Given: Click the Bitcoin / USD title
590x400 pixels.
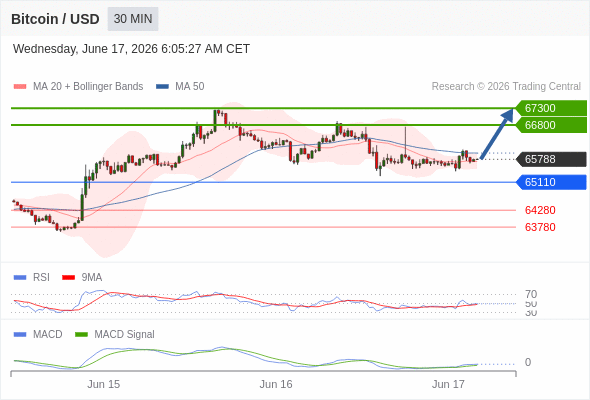Looking at the screenshot, I should (x=55, y=19).
